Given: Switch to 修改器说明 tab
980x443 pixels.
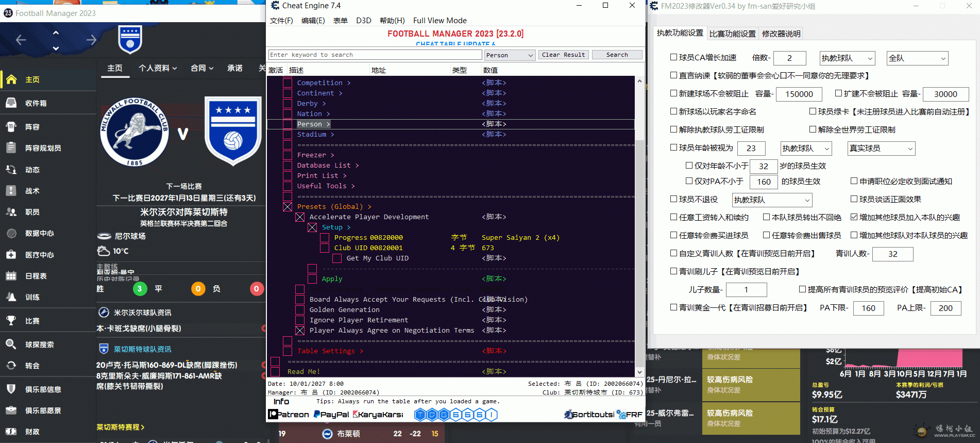Looking at the screenshot, I should [x=781, y=34].
